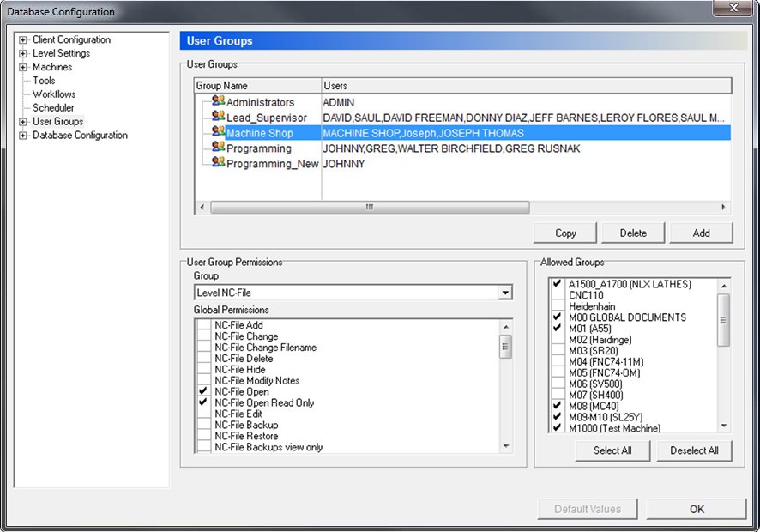760x532 pixels.
Task: Select Scheduler in the navigation tree
Action: pos(53,107)
